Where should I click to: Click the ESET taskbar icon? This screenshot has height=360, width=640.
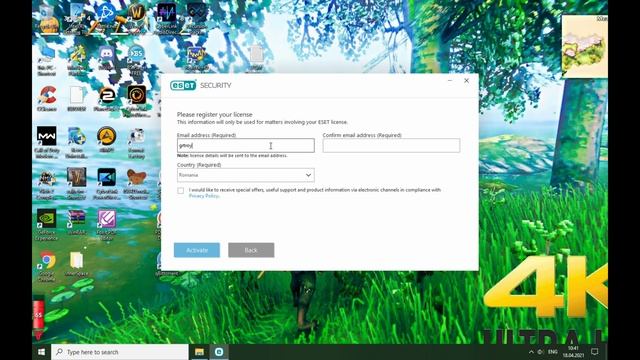pos(219,352)
